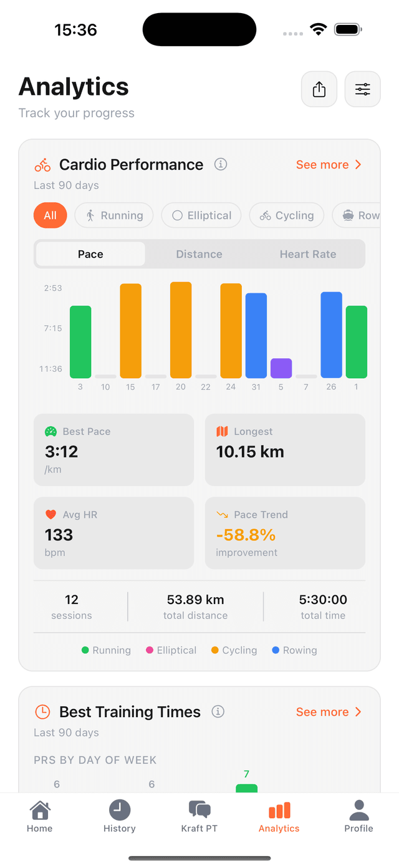Switch to the Heart Rate tab

pos(308,254)
